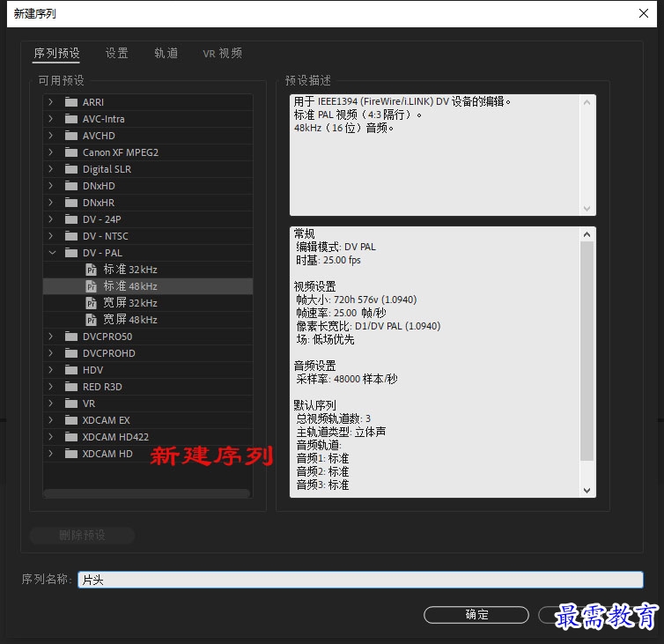Click the DV - NTSC folder icon
Screen dimensions: 664x644
click(x=71, y=236)
